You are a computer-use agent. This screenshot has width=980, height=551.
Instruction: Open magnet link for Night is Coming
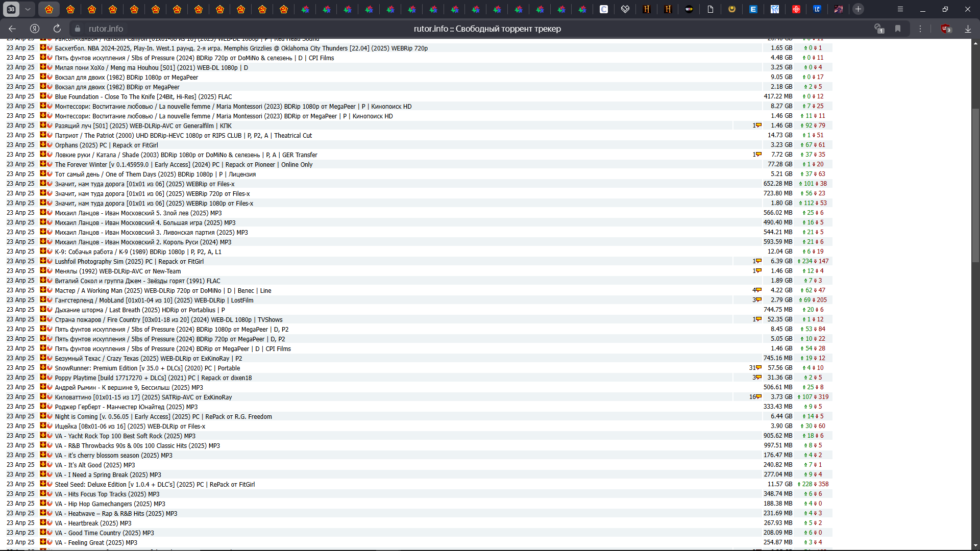tap(50, 416)
